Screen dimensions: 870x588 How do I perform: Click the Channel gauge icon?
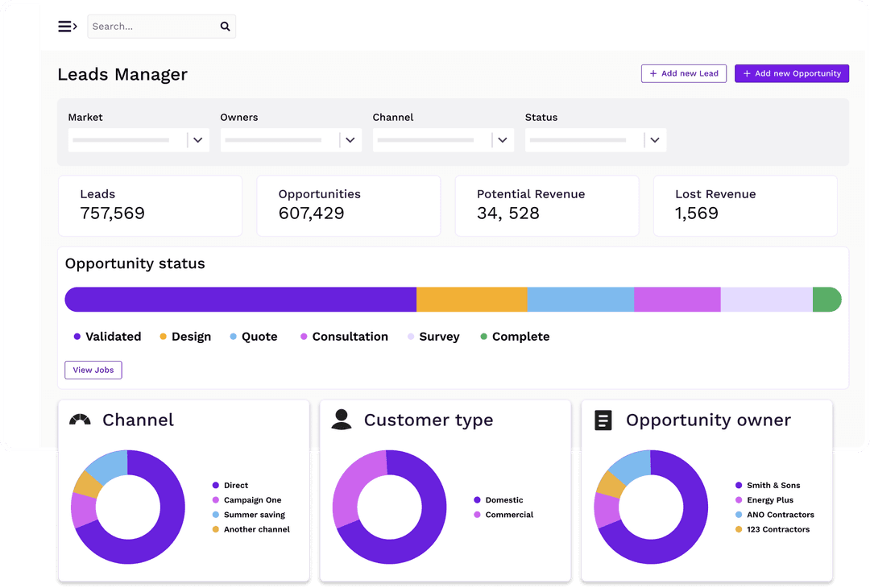pos(80,420)
